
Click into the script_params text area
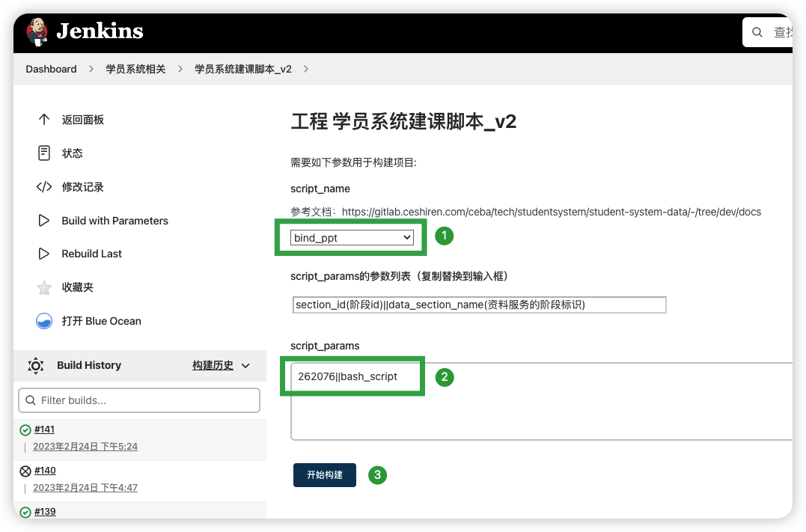coord(539,412)
